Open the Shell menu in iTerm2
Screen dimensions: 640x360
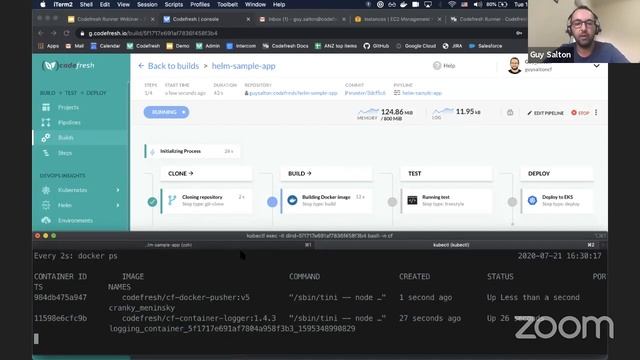pos(86,4)
